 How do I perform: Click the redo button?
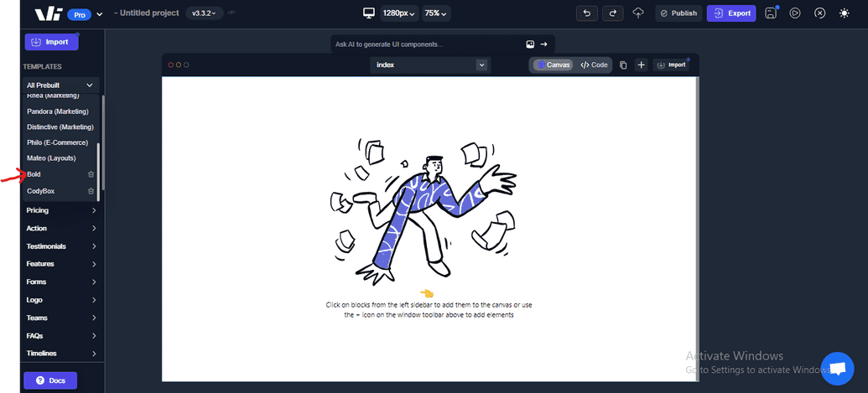pos(613,13)
